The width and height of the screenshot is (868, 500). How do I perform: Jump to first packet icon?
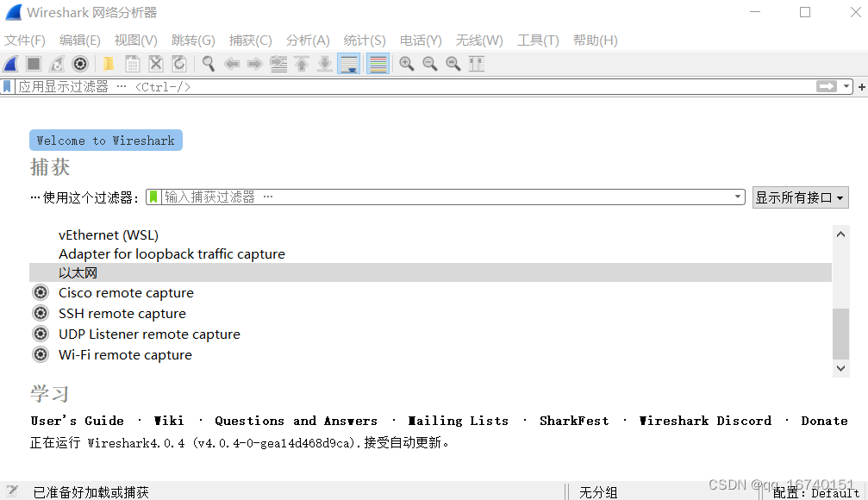coord(302,65)
